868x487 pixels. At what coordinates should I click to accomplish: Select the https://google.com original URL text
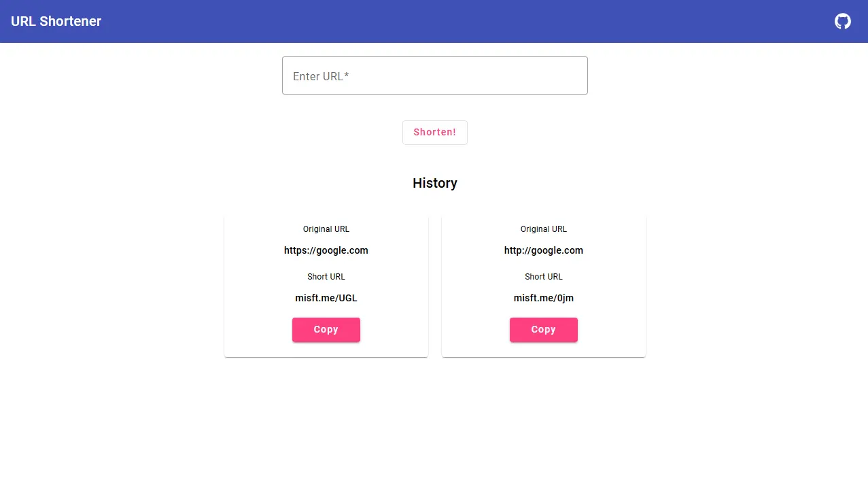point(326,250)
